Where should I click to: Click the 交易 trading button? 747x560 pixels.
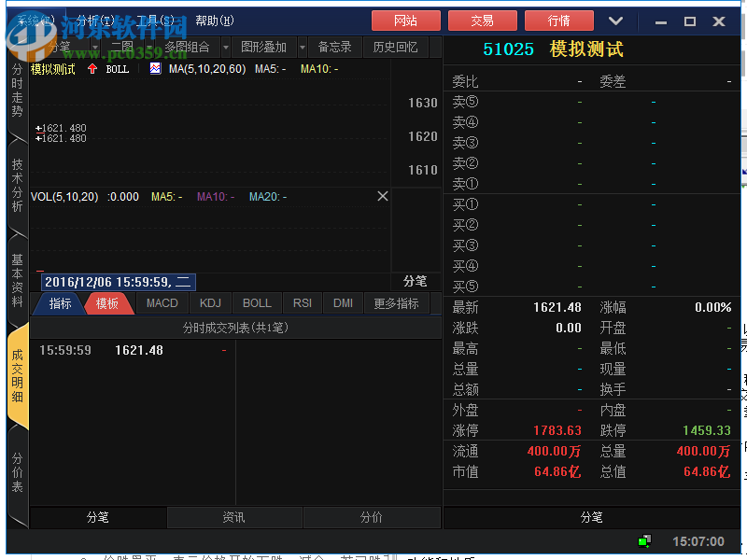pos(483,20)
